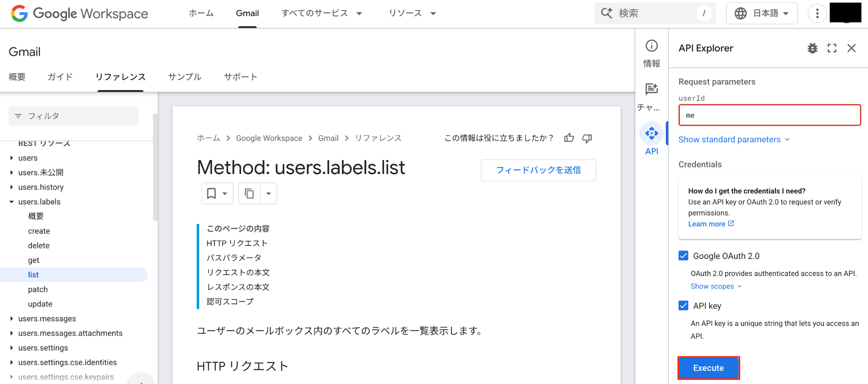Uncheck the Google OAuth 2.0 checkbox
This screenshot has height=384, width=868.
pyautogui.click(x=683, y=256)
